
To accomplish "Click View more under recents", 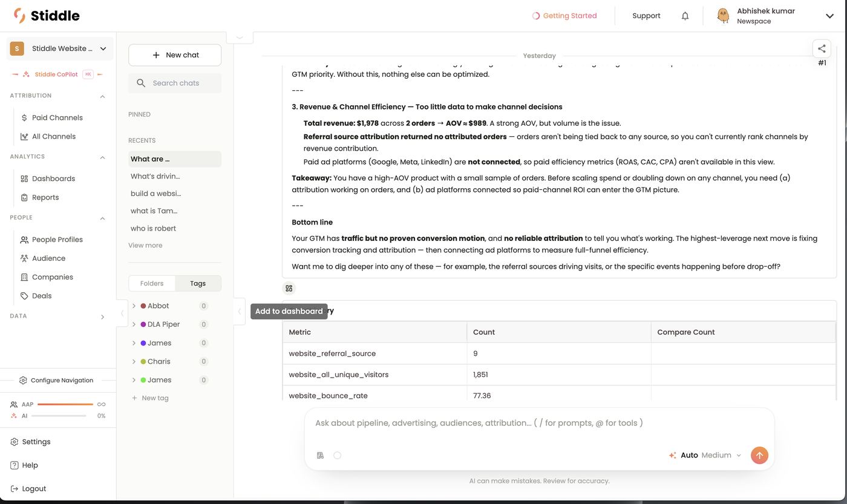I will click(145, 246).
